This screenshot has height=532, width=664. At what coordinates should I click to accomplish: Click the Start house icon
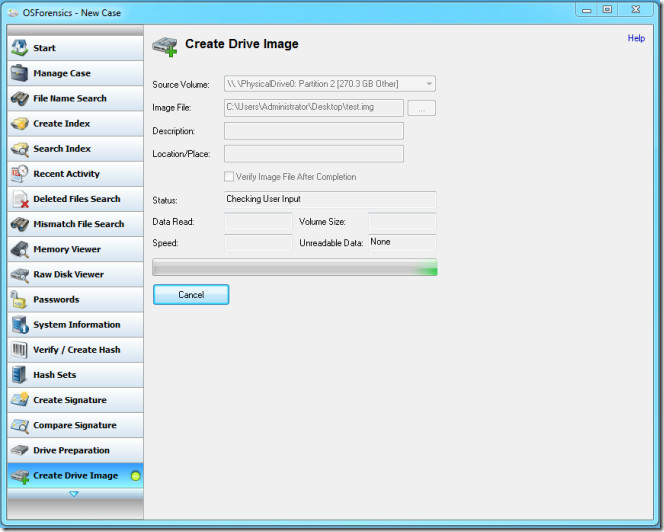(x=19, y=47)
